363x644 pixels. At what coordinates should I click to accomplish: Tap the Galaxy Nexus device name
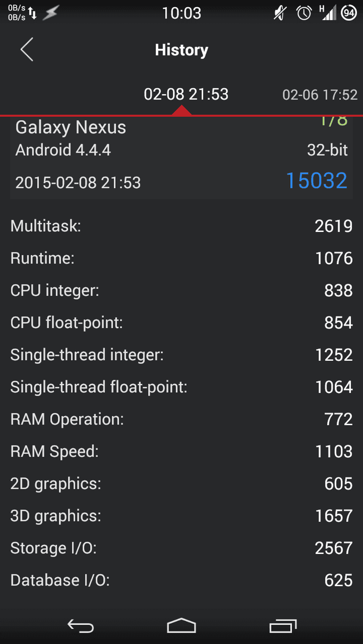[x=70, y=128]
